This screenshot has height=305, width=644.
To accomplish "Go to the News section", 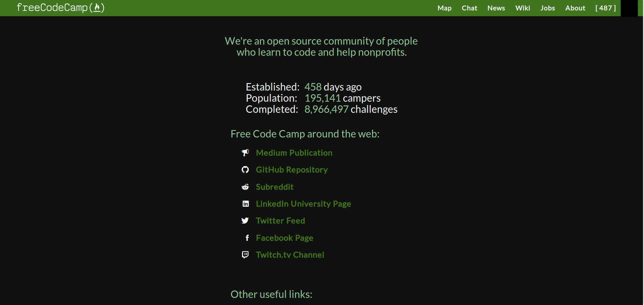I will [x=496, y=8].
